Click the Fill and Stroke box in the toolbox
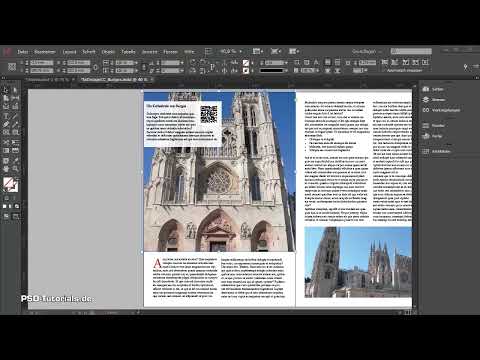Viewport: 480px width, 360px height. [x=10, y=184]
